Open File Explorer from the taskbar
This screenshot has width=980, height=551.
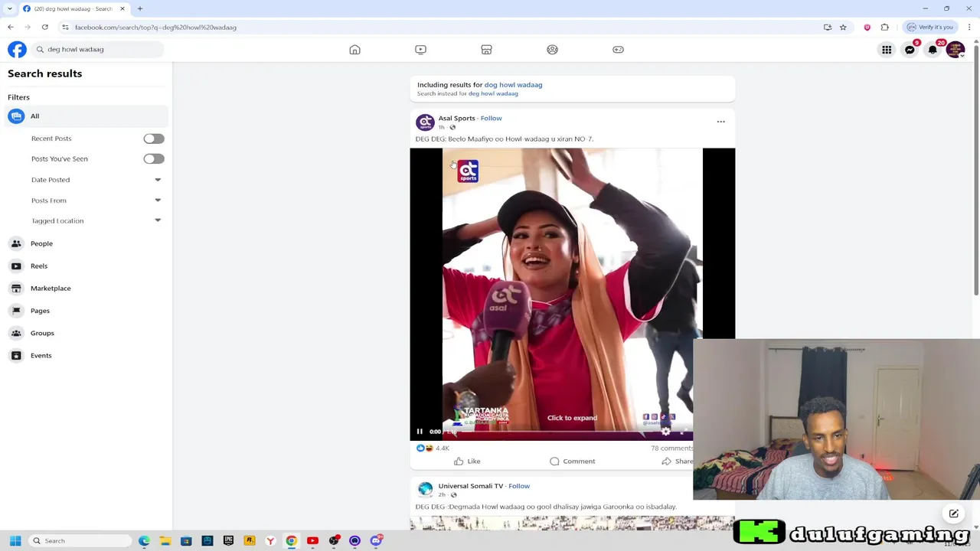(165, 541)
